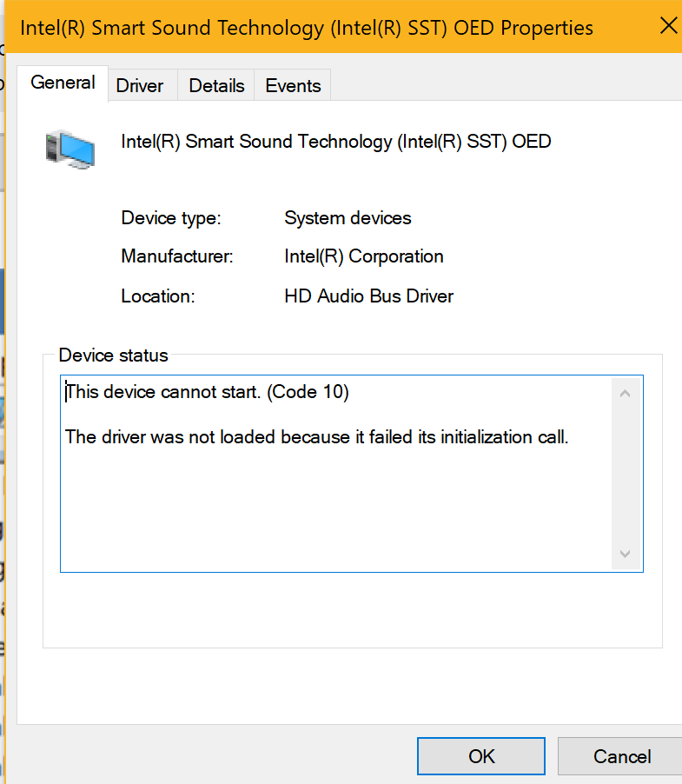Click the dialog title bar text
The image size is (682, 784).
pyautogui.click(x=307, y=28)
